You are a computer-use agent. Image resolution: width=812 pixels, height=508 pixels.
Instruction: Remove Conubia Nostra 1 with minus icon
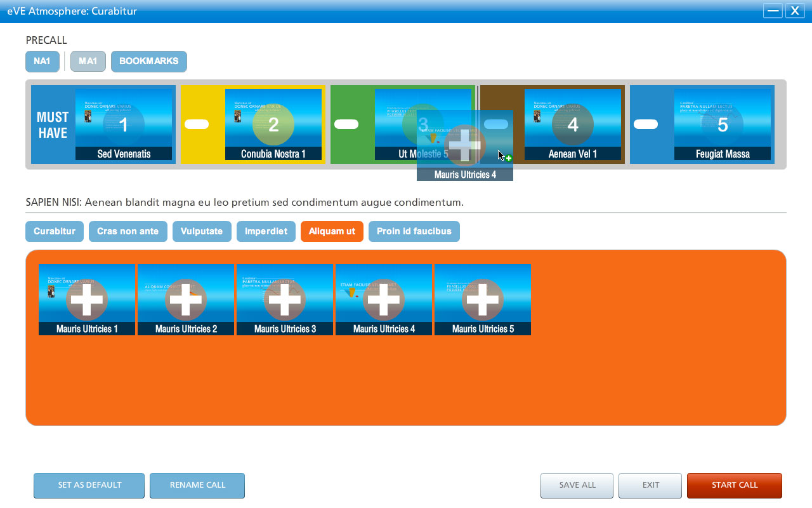point(197,124)
